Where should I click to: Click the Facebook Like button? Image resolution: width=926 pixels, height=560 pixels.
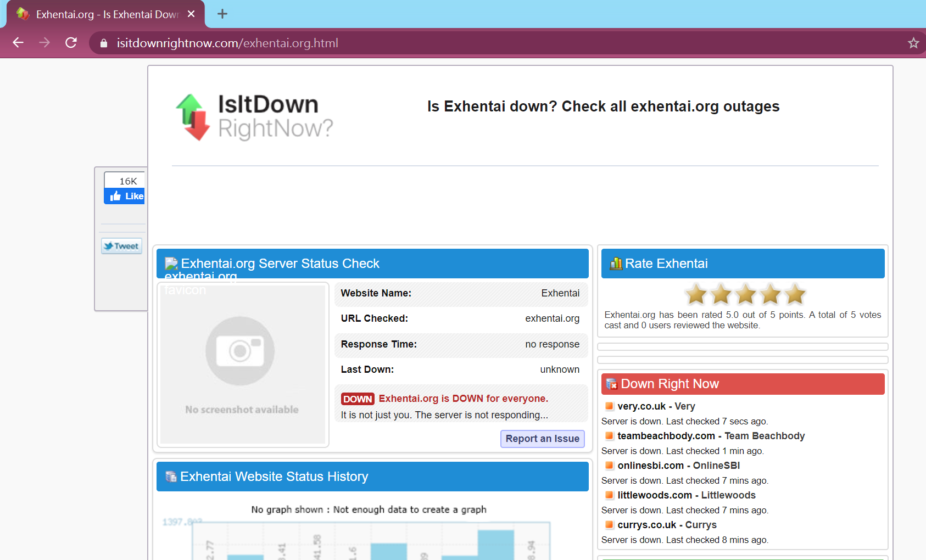tap(125, 196)
